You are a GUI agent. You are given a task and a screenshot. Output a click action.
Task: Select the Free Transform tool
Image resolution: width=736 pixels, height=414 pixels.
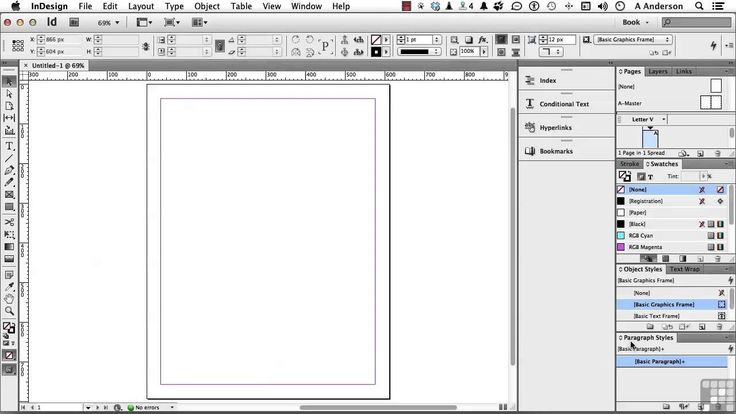click(x=9, y=234)
